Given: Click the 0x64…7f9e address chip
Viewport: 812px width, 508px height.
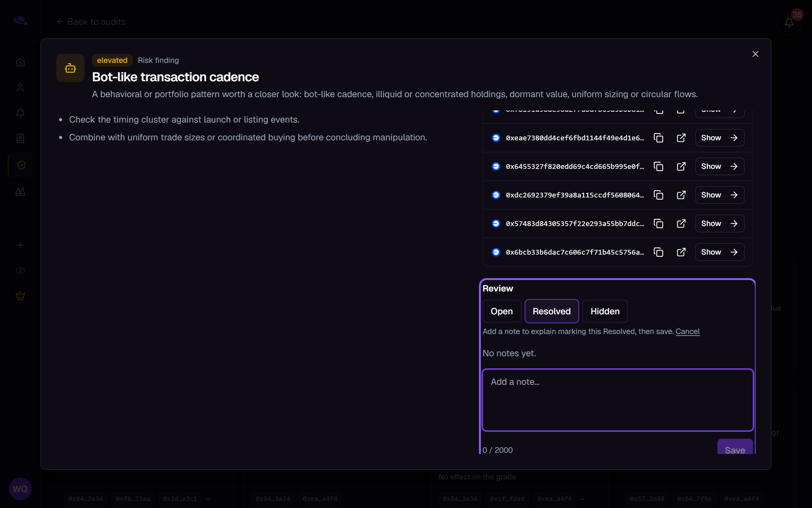Looking at the screenshot, I should point(694,498).
